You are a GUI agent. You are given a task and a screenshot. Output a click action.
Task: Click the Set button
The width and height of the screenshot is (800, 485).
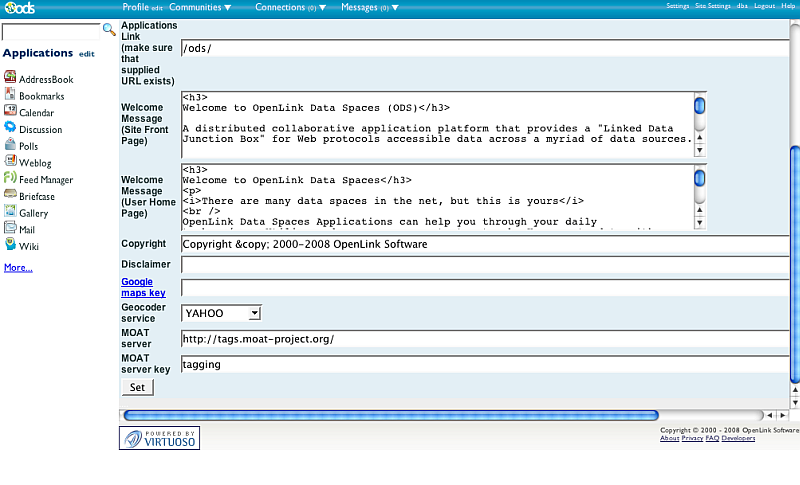coord(137,388)
